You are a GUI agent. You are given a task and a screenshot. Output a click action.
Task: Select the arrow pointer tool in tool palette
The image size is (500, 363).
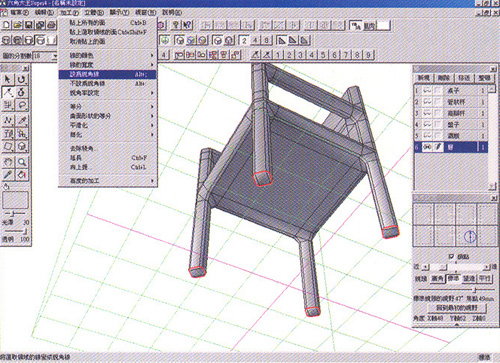tap(8, 79)
